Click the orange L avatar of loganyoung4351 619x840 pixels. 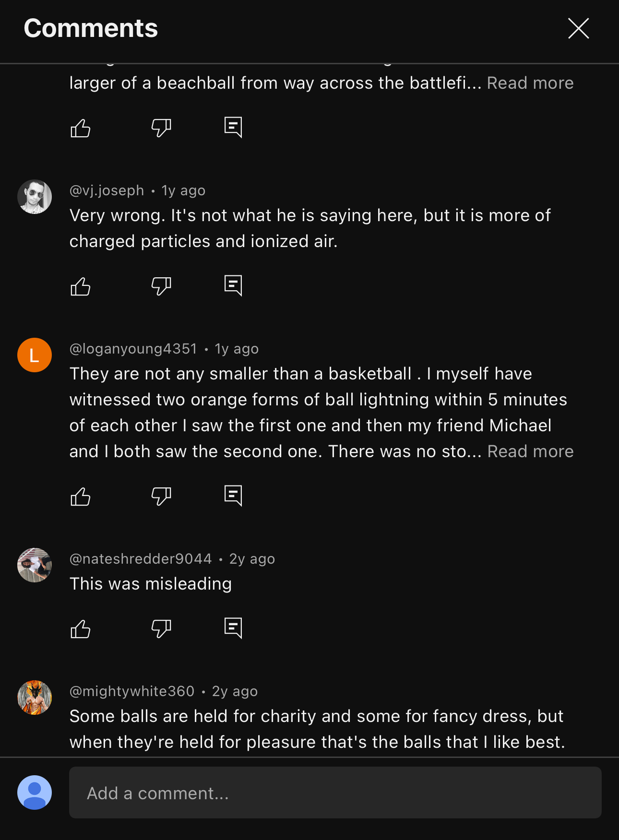pyautogui.click(x=35, y=355)
